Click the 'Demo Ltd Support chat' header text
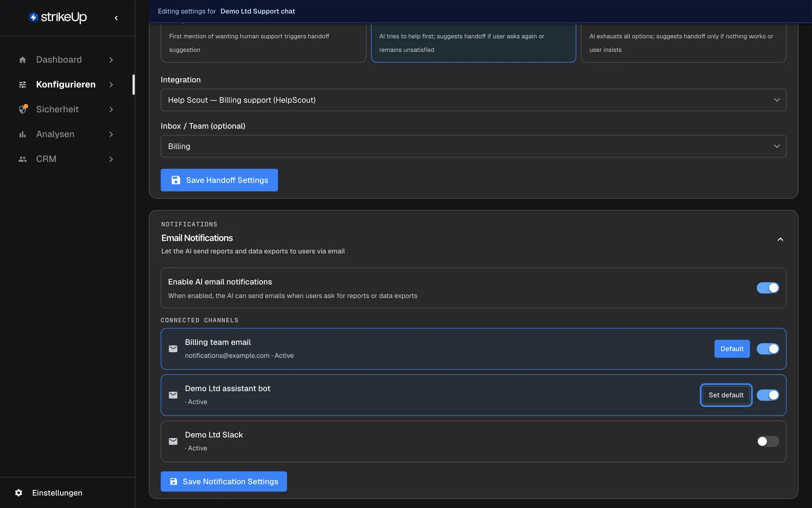Viewport: 812px width, 508px height. click(x=258, y=11)
